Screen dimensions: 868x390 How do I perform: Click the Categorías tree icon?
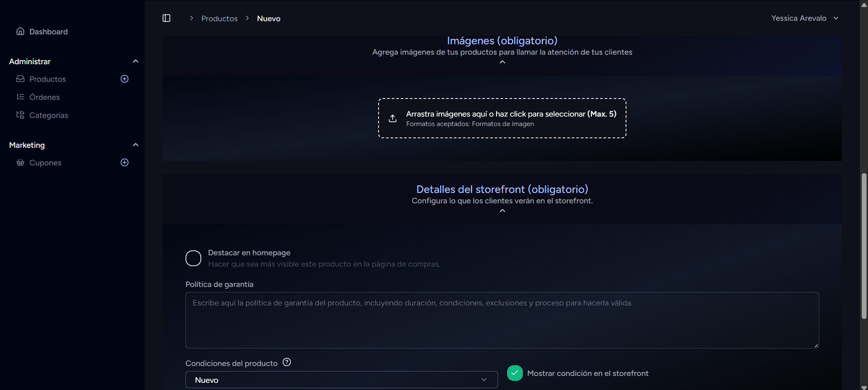click(20, 115)
